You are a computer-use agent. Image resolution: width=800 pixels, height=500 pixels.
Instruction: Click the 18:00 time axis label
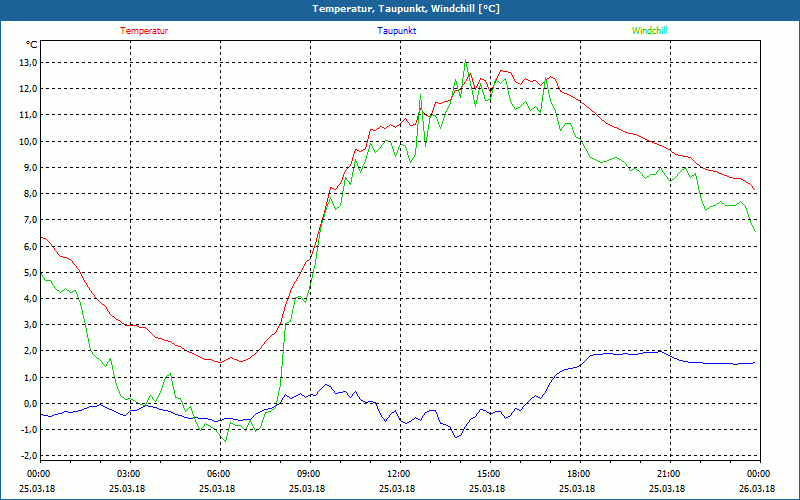[577, 474]
